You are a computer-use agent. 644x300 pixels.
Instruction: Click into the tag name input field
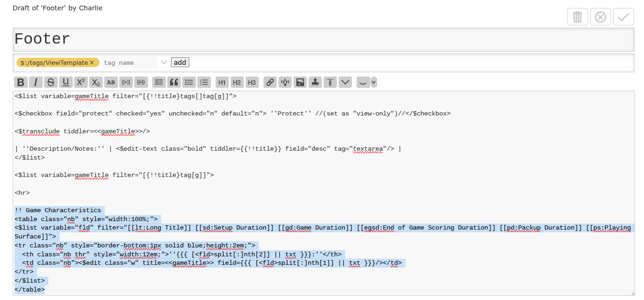[130, 62]
